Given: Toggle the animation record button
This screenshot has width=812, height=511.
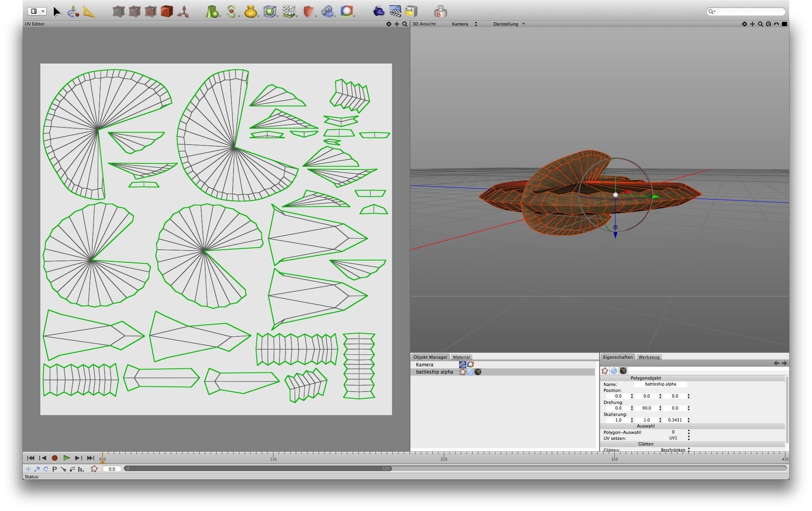Looking at the screenshot, I should (55, 458).
